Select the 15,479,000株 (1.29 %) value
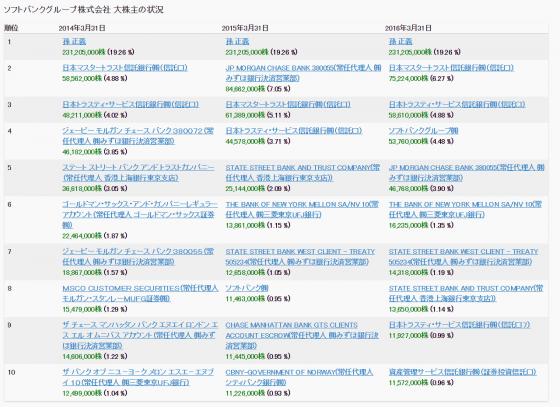Image resolution: width=560 pixels, height=407 pixels. 95,309
